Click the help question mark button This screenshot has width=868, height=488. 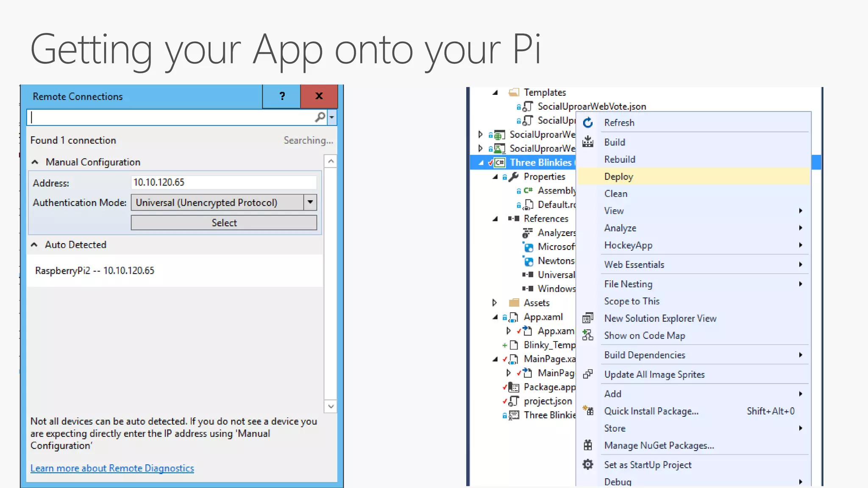282,97
